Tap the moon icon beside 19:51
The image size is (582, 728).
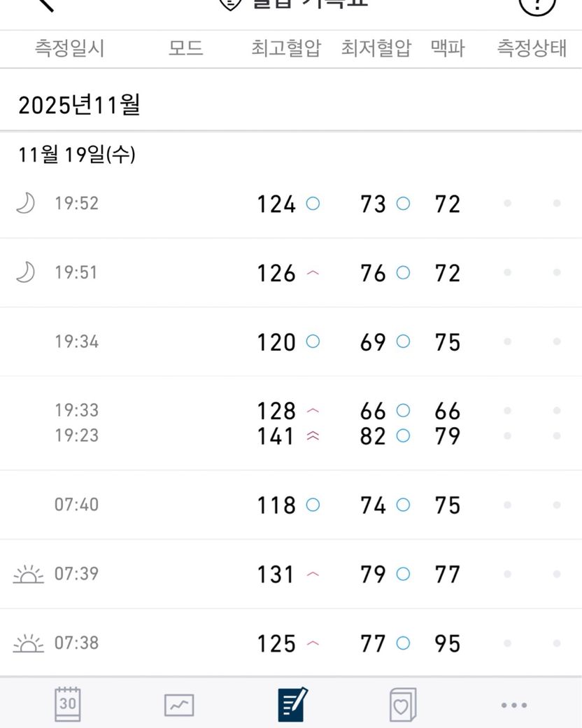point(25,272)
